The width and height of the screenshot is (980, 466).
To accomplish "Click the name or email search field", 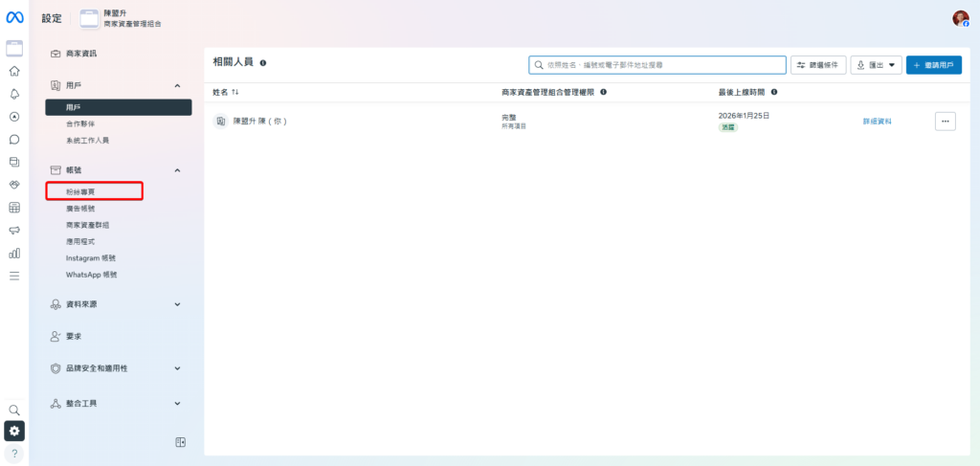I will 660,65.
